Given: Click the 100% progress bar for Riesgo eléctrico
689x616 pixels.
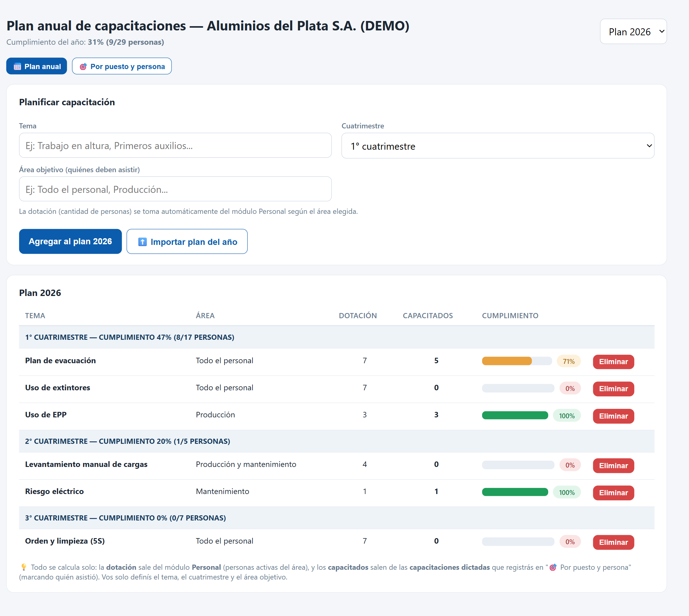Looking at the screenshot, I should [x=515, y=492].
